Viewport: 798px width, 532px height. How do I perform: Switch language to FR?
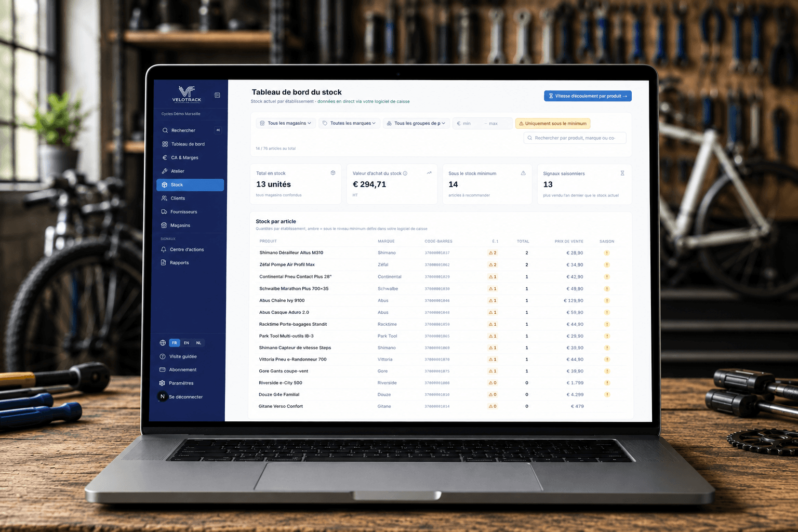(x=175, y=343)
